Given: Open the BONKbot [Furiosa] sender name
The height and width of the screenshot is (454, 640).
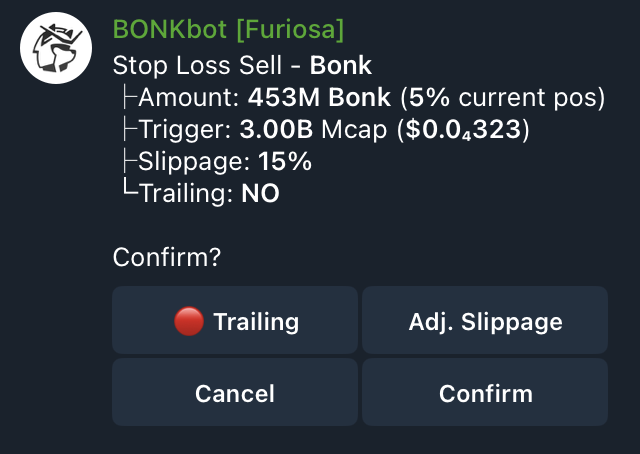Looking at the screenshot, I should [x=228, y=30].
